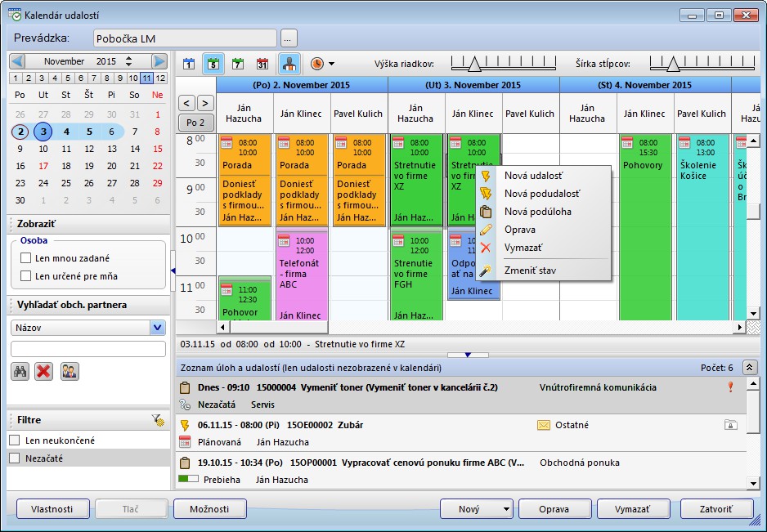Open the Nový button dropdown arrow
The height and width of the screenshot is (532, 767).
click(x=506, y=509)
